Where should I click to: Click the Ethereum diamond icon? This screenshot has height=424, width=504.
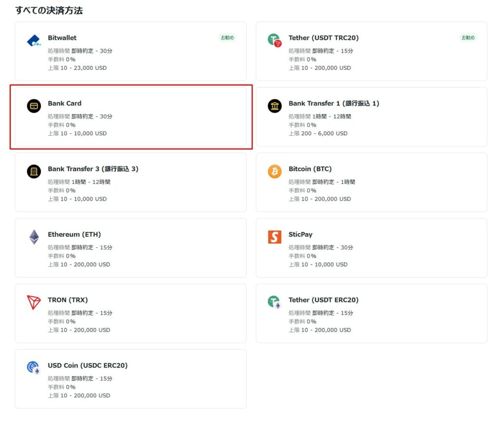pyautogui.click(x=33, y=237)
